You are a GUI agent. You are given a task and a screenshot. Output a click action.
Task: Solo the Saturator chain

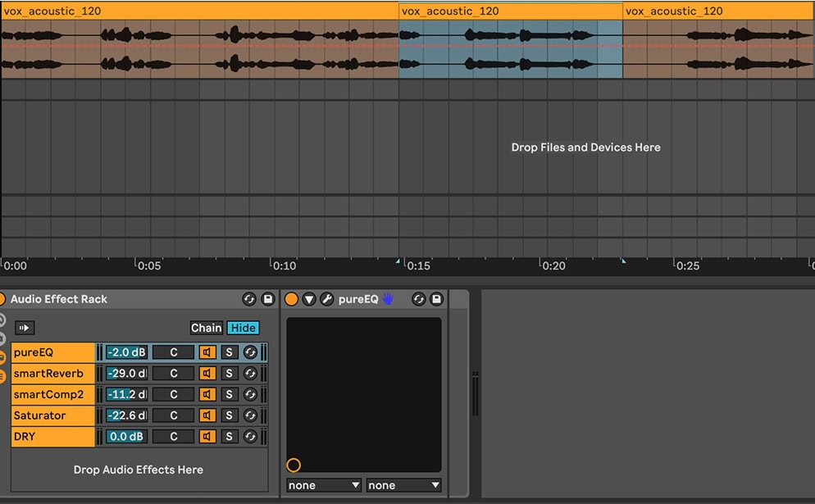pyautogui.click(x=230, y=415)
